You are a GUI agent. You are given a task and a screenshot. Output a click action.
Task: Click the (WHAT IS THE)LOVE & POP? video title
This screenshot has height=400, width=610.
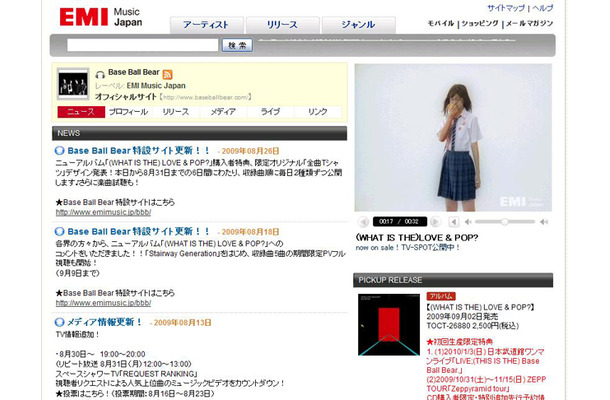(417, 237)
